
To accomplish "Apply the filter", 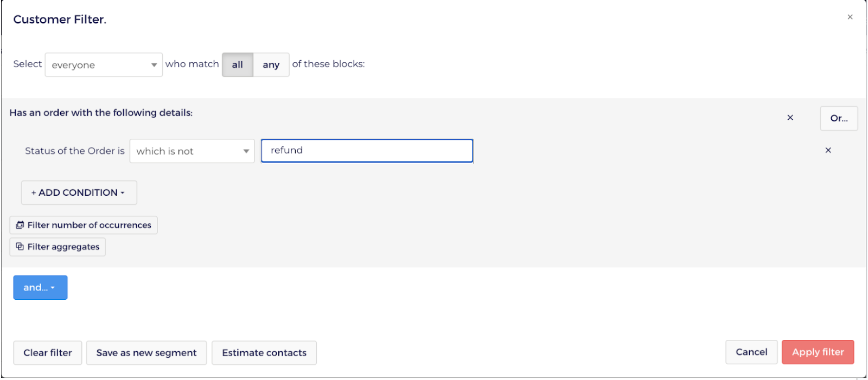I will 818,352.
